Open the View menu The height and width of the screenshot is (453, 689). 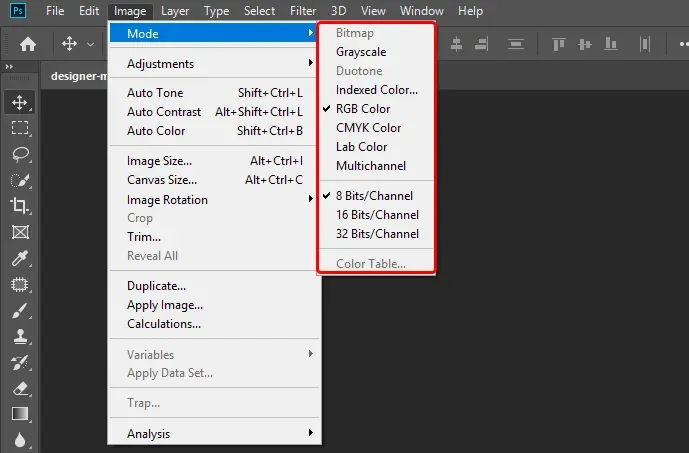tap(373, 11)
